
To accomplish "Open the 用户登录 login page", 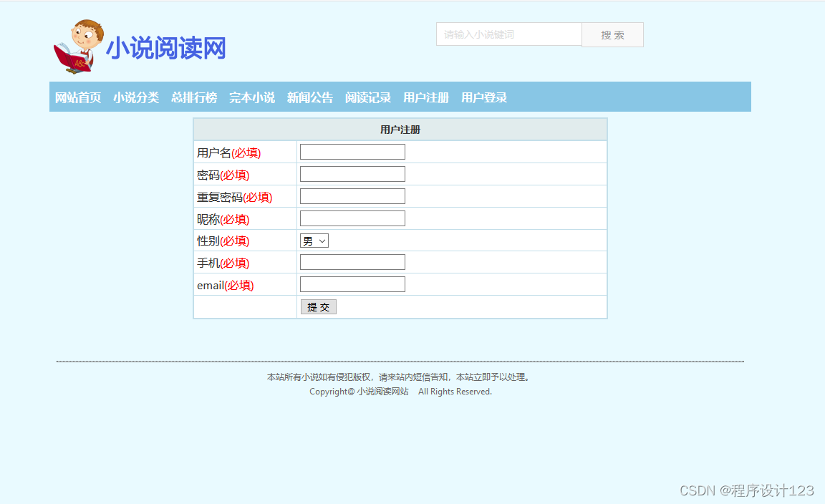I will point(483,98).
